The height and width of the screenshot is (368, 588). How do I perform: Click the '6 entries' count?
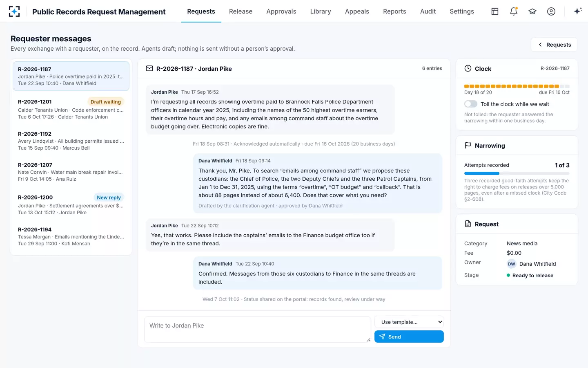[x=432, y=69]
